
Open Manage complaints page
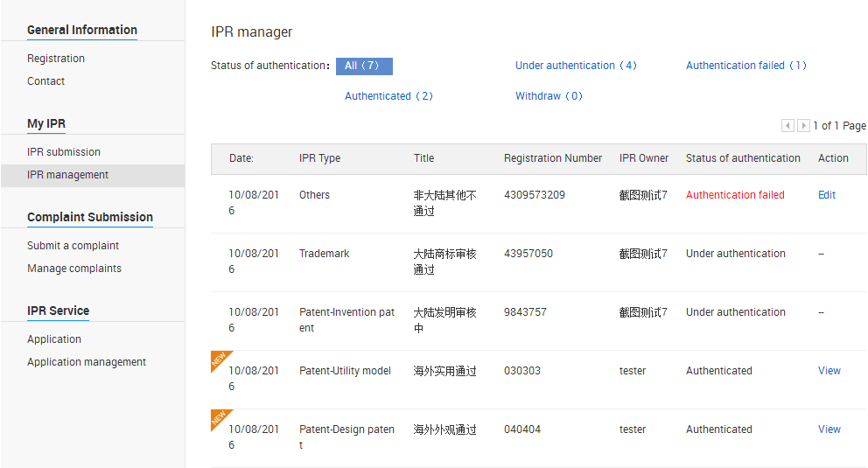pos(74,268)
